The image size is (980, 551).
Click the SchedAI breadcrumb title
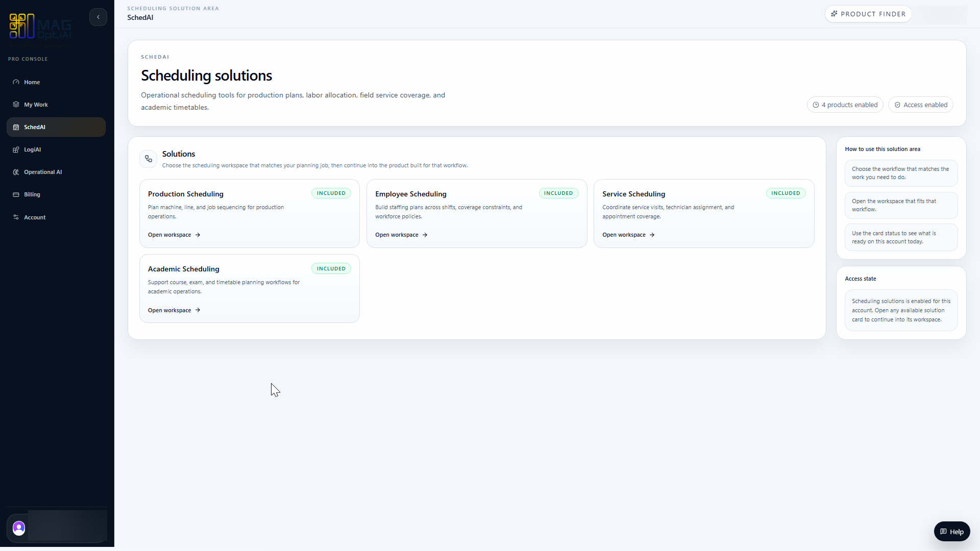pos(140,17)
